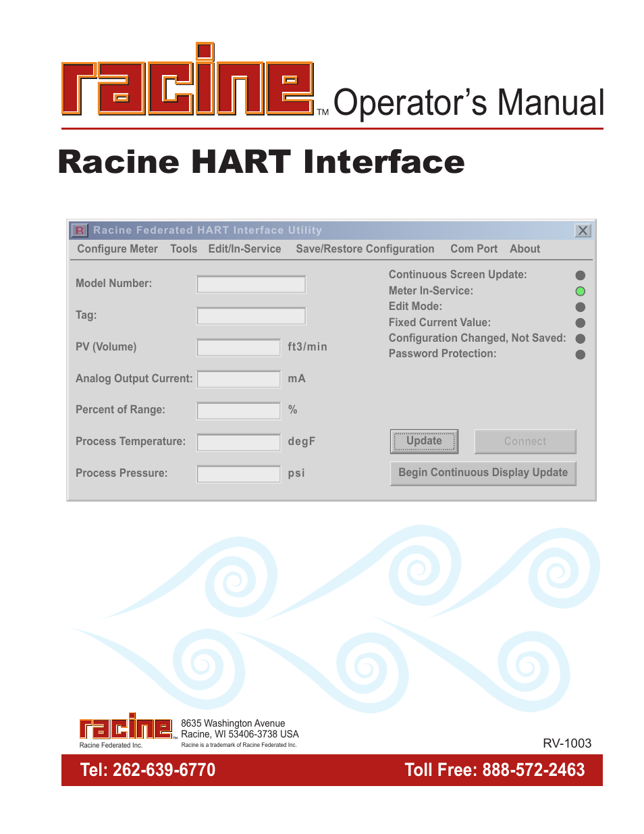Click the Update button
The height and width of the screenshot is (834, 644).
click(424, 442)
